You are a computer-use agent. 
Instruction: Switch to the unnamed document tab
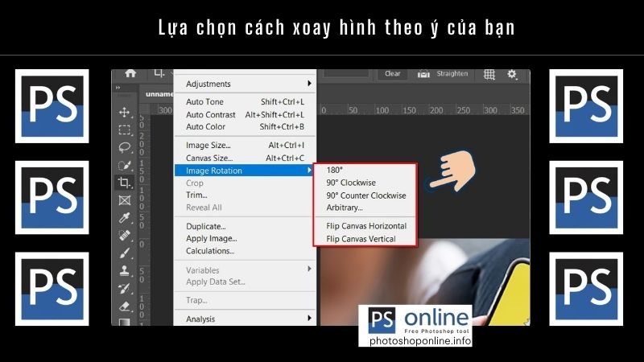(x=159, y=94)
